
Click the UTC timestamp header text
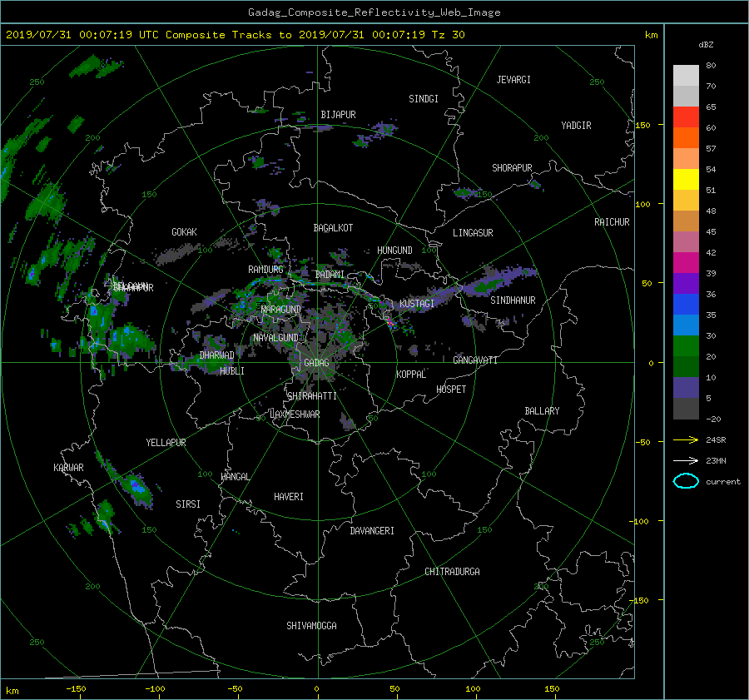tap(235, 35)
